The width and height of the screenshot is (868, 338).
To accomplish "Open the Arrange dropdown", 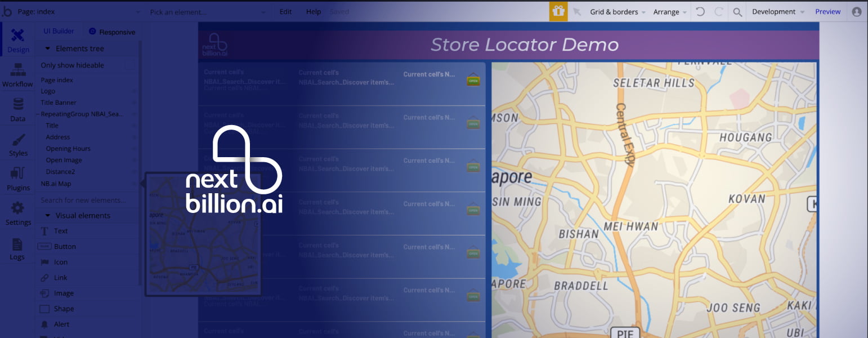I will point(670,12).
